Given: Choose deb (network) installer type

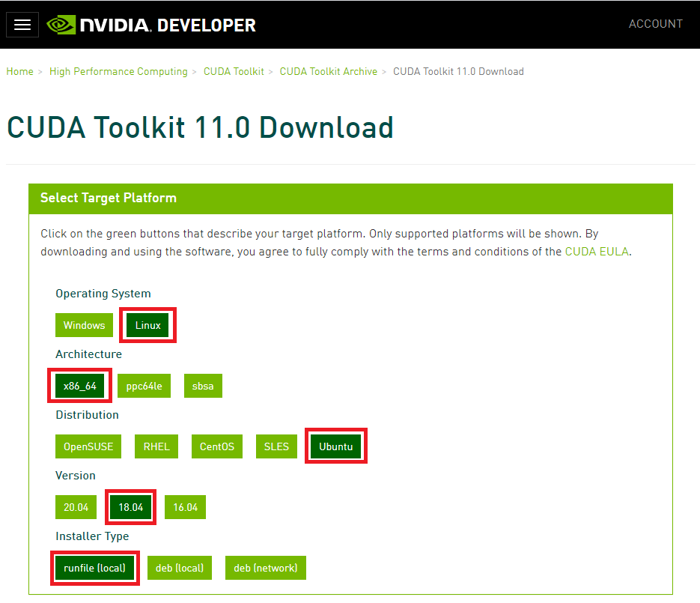Looking at the screenshot, I should click(x=266, y=568).
